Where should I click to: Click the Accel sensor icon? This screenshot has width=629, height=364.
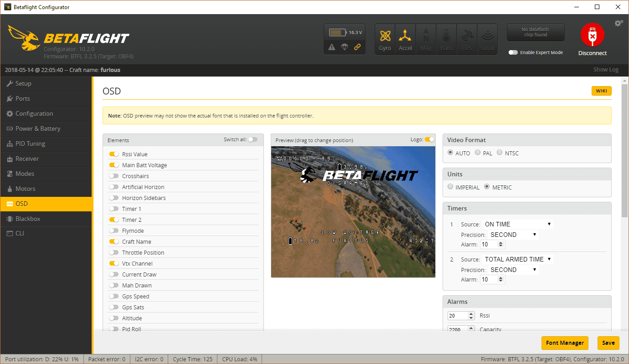[405, 39]
